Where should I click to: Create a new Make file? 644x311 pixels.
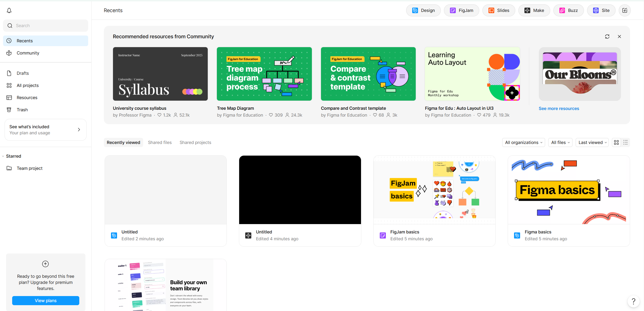[x=534, y=10]
